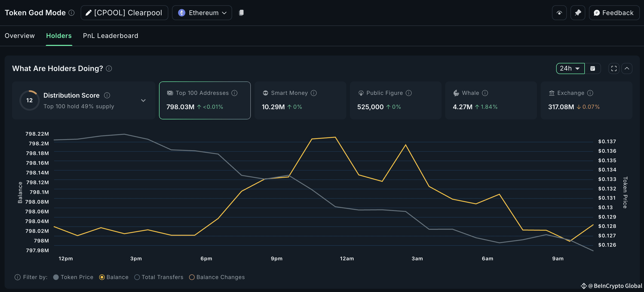
Task: Open the CPOOL Clearpool token selector
Action: tap(124, 13)
